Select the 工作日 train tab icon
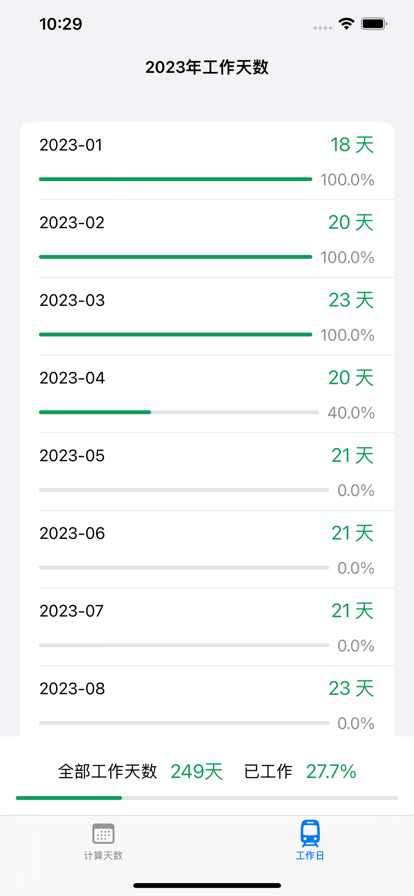This screenshot has height=896, width=414. tap(310, 833)
